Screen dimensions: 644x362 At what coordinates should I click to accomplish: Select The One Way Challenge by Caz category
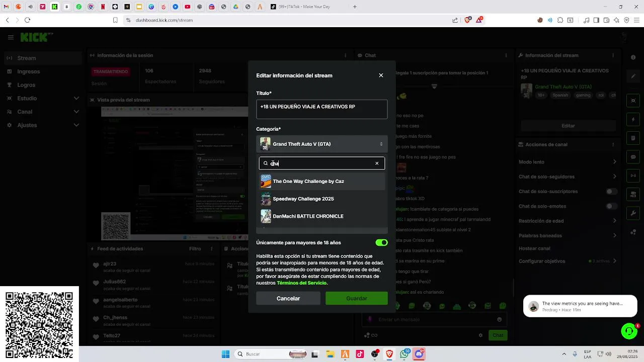pyautogui.click(x=322, y=181)
